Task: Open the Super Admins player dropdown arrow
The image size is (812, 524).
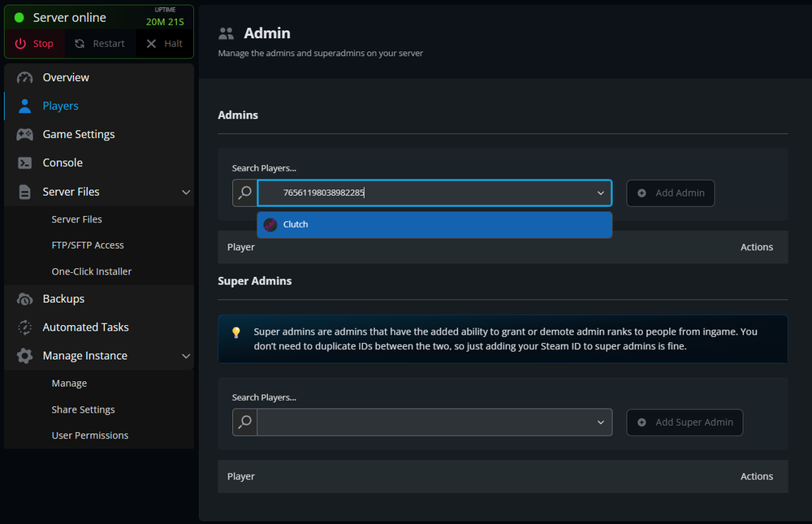Action: pos(601,422)
